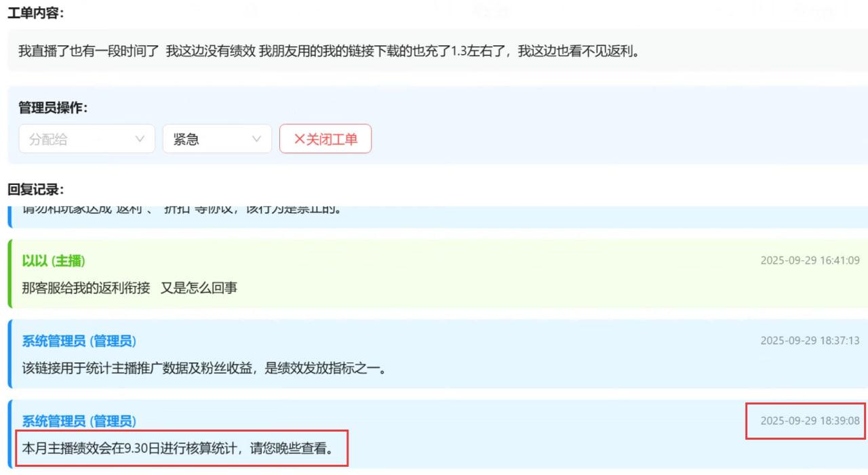Click 系统管理员 name on the 18:37:13 reply

(79, 341)
